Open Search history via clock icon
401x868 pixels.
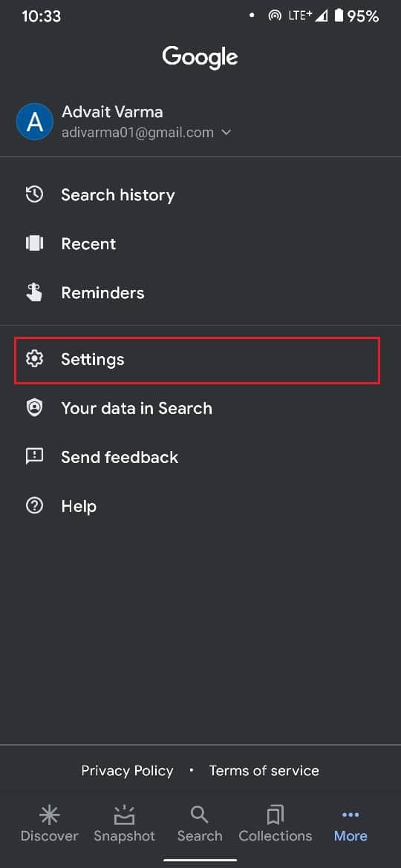34,195
